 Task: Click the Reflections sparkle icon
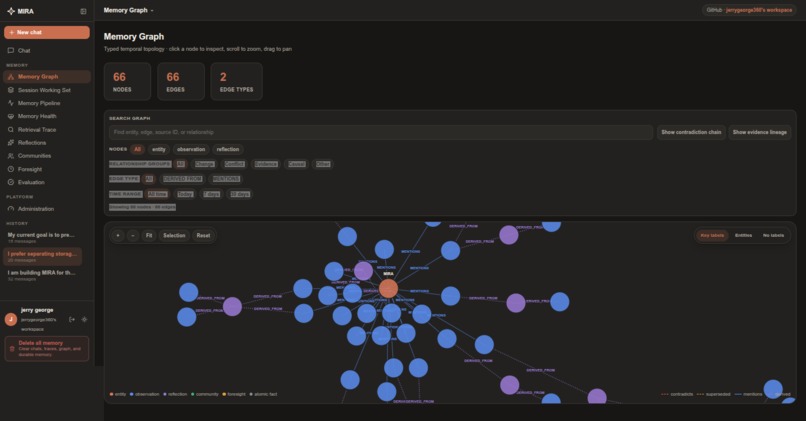coord(11,143)
